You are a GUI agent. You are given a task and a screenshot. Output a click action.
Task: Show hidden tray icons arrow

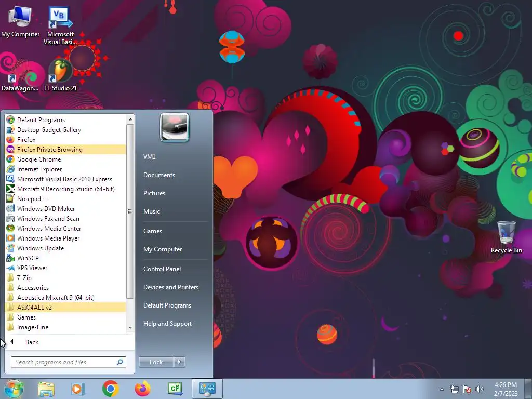pos(442,389)
